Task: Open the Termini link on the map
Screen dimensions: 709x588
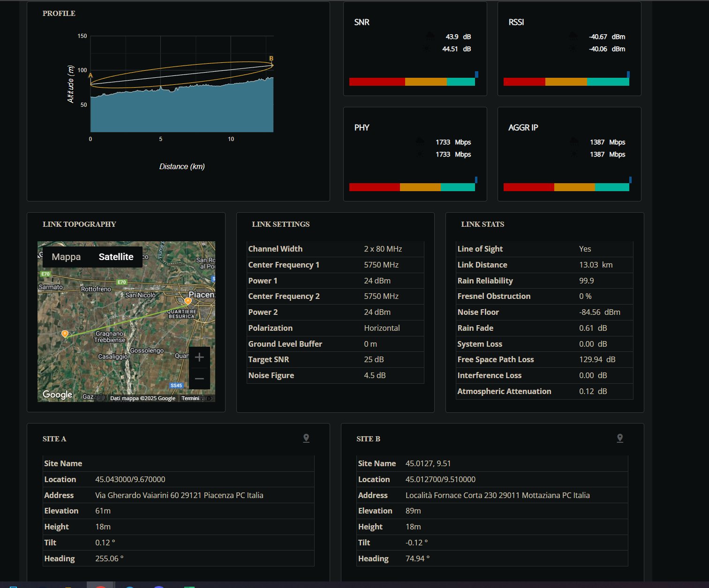Action: click(190, 398)
